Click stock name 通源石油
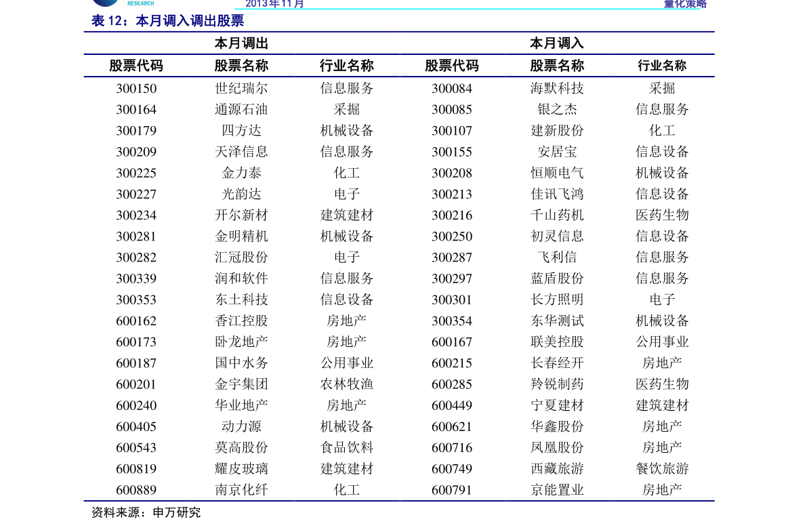 (x=241, y=109)
